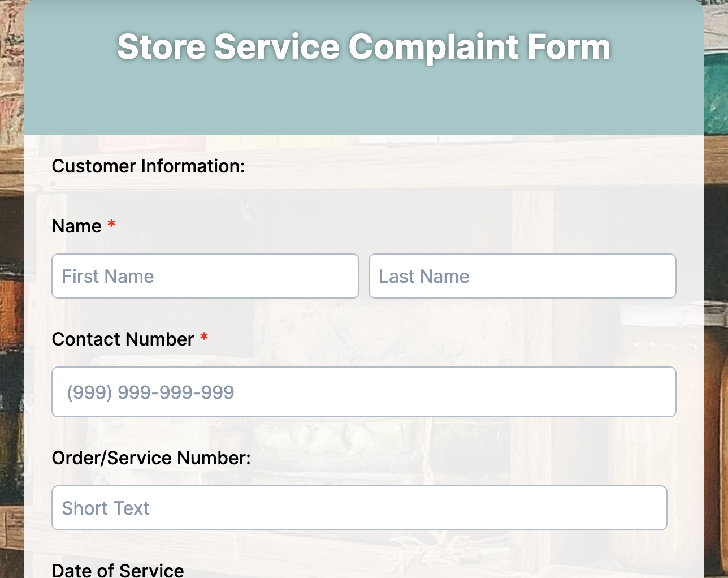The height and width of the screenshot is (578, 728).
Task: Click the Order/Service Number short text box
Action: [359, 507]
